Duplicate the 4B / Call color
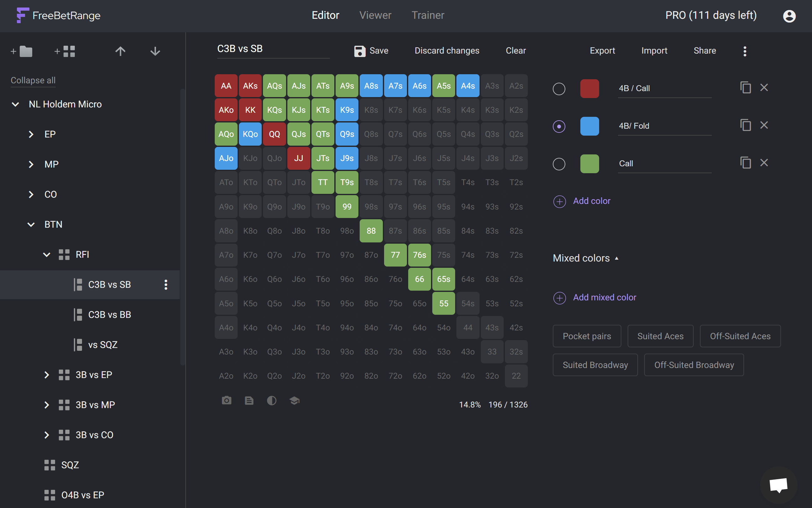This screenshot has width=812, height=508. tap(745, 88)
